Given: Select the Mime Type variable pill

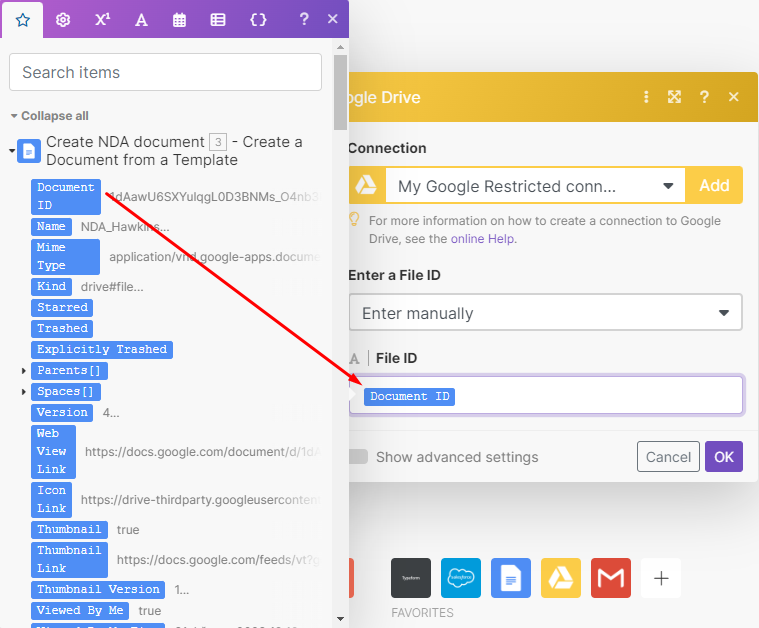Looking at the screenshot, I should click(x=65, y=257).
